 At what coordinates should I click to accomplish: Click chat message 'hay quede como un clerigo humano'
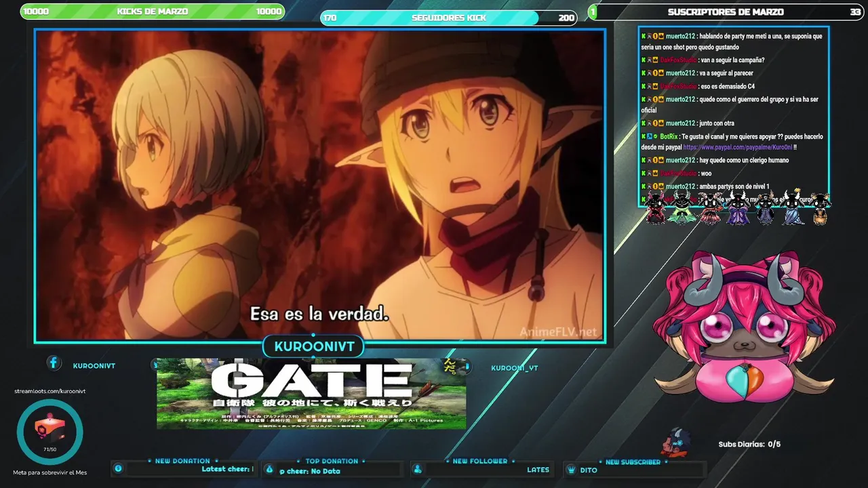coord(745,161)
